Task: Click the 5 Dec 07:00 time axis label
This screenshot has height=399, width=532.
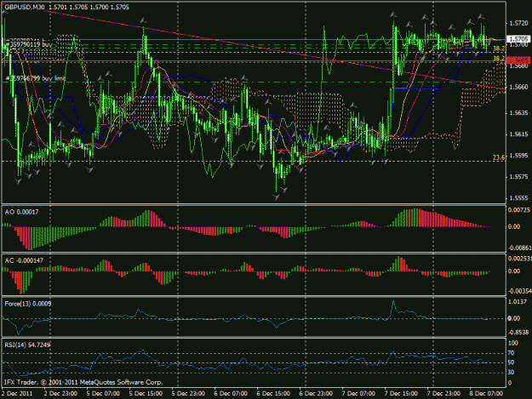Action: point(103,394)
